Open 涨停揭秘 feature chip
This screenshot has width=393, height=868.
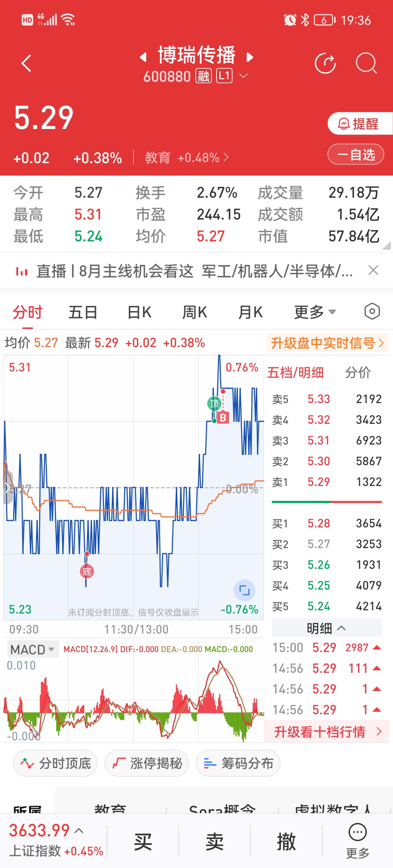point(147,763)
